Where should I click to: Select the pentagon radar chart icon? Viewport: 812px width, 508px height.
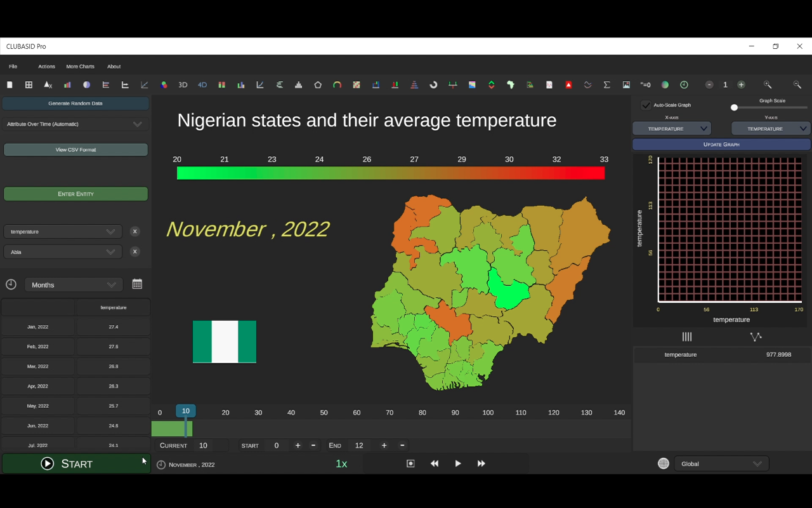click(318, 84)
